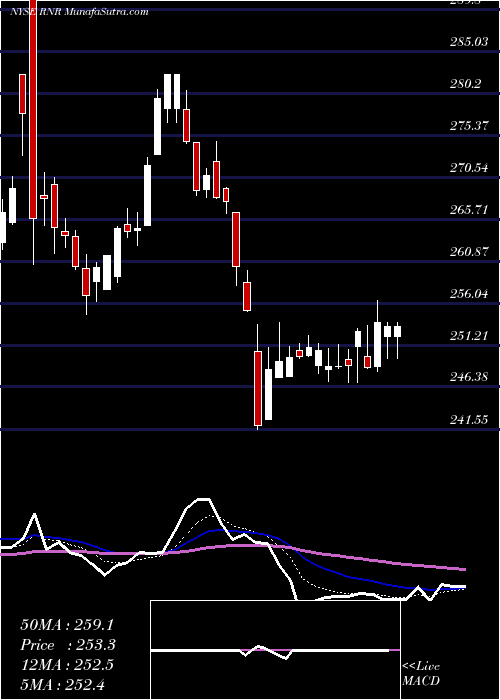
Task: Select the 265.71 price axis label
Action: (468, 210)
